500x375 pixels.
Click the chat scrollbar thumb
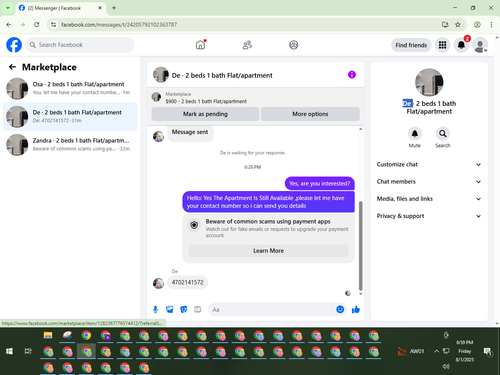360,245
